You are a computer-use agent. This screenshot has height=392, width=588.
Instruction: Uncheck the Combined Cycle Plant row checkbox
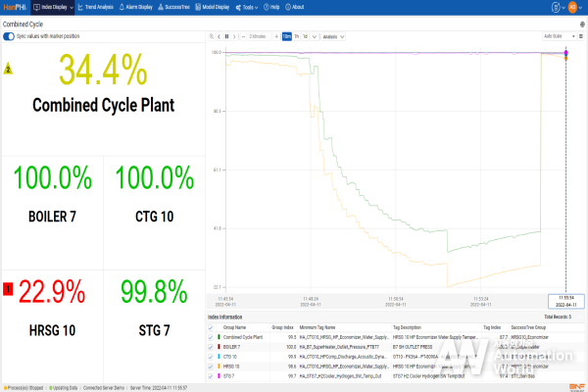point(211,337)
